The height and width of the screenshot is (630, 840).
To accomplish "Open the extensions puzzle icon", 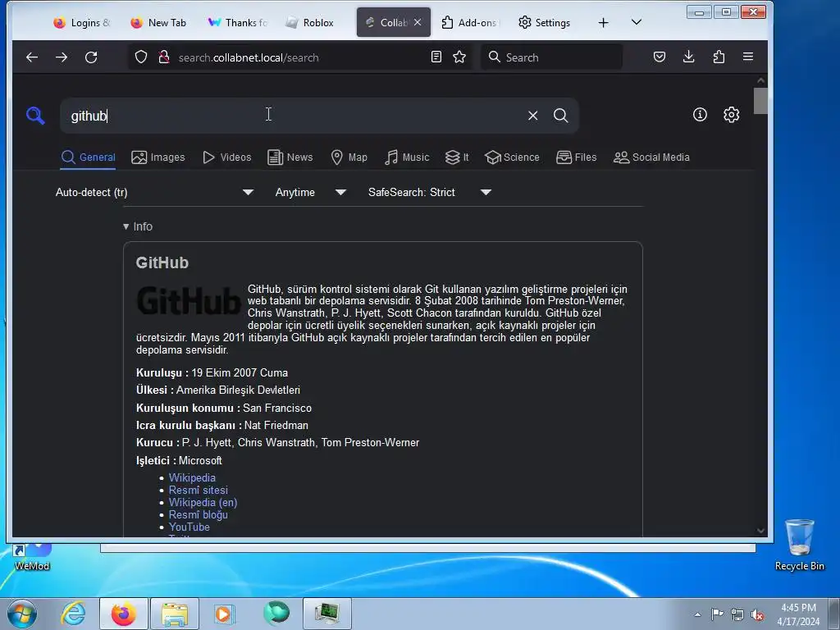I will (x=719, y=57).
